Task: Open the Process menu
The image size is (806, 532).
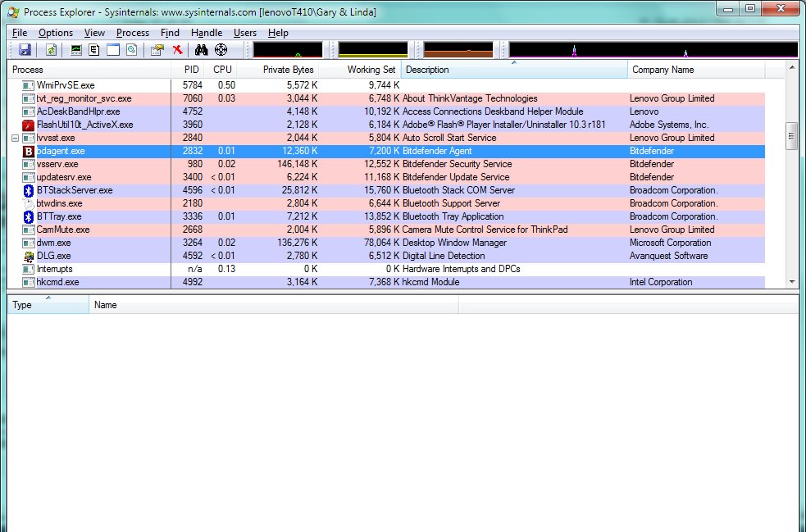Action: coord(133,33)
